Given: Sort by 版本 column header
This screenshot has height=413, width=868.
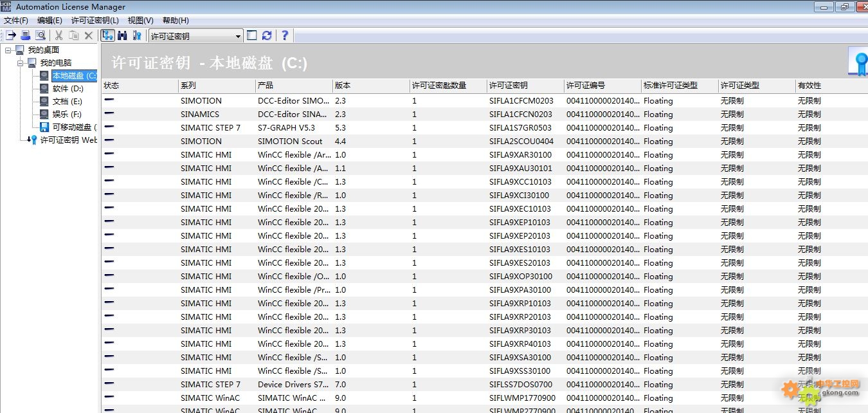Looking at the screenshot, I should 371,86.
